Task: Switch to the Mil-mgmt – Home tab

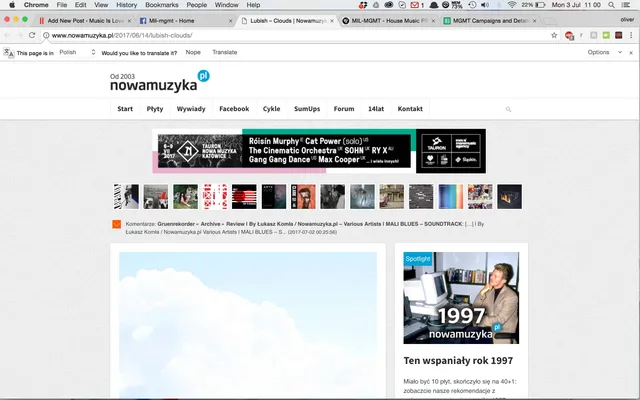Action: click(x=185, y=20)
